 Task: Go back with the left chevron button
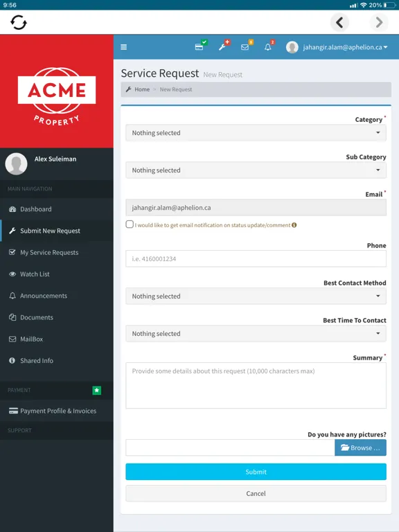(x=339, y=22)
